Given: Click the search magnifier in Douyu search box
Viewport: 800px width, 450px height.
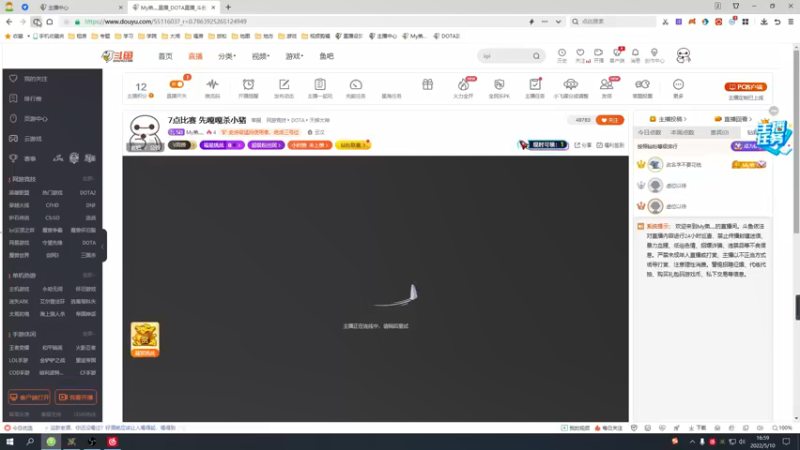Looking at the screenshot, I should point(536,56).
